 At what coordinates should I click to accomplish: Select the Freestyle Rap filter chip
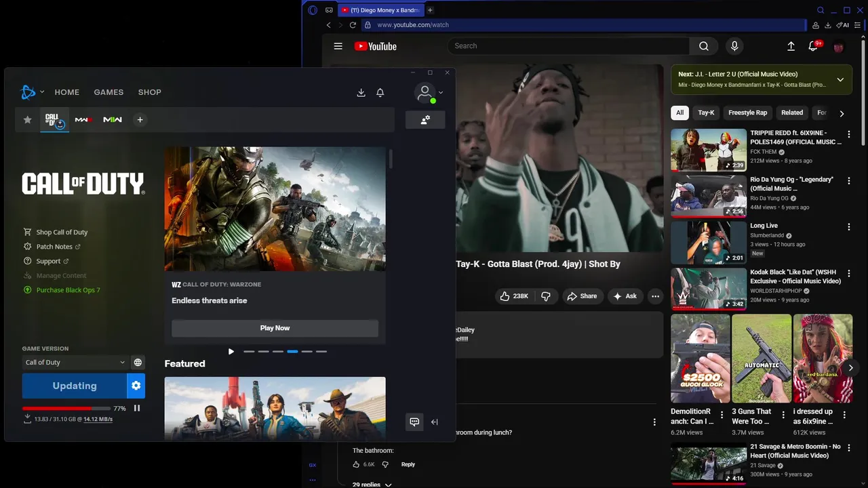point(747,113)
